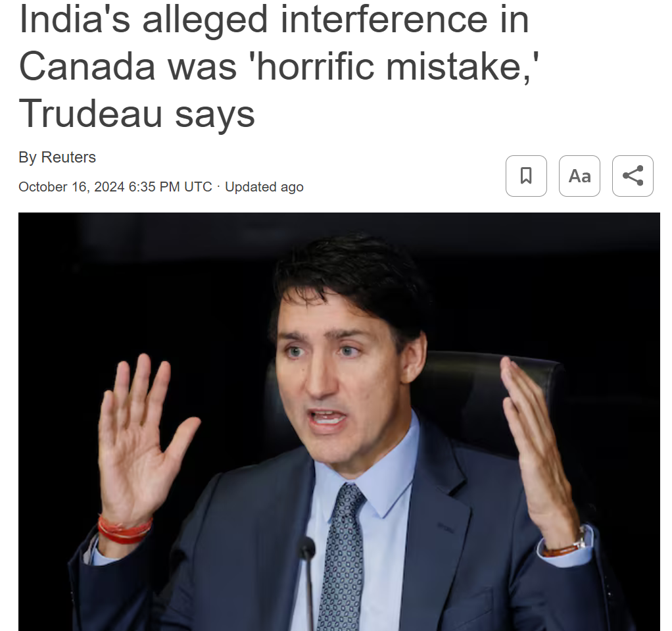Click the word 'Trudeau' in the headline
The image size is (672, 631).
[x=91, y=114]
